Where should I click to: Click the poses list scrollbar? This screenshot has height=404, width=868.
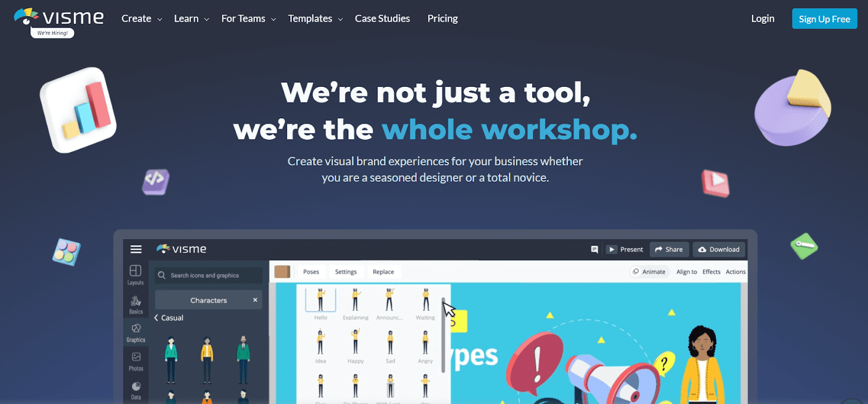(443, 335)
